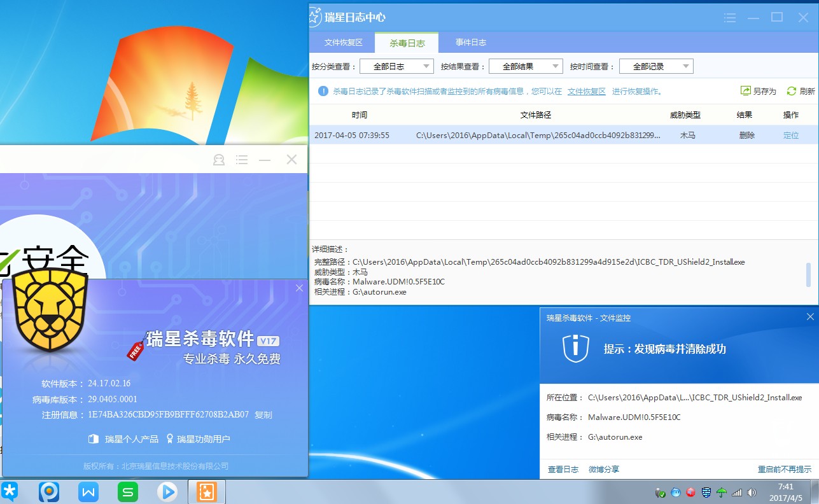Click the 瑞星个人产品 label
This screenshot has height=504, width=819.
point(132,439)
